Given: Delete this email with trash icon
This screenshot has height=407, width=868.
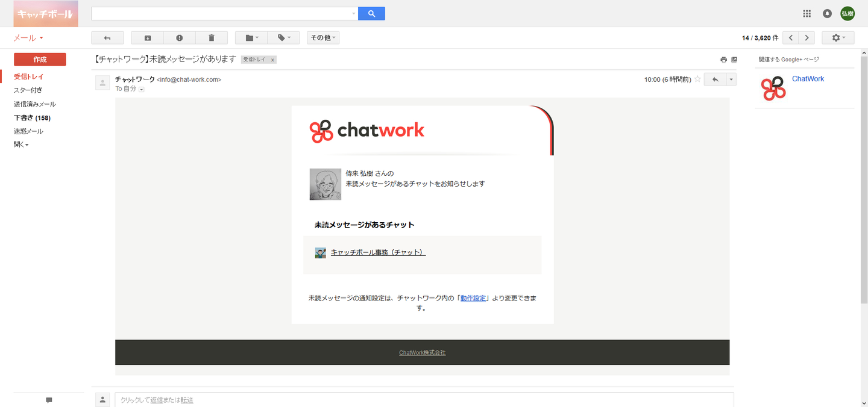Looking at the screenshot, I should 212,38.
